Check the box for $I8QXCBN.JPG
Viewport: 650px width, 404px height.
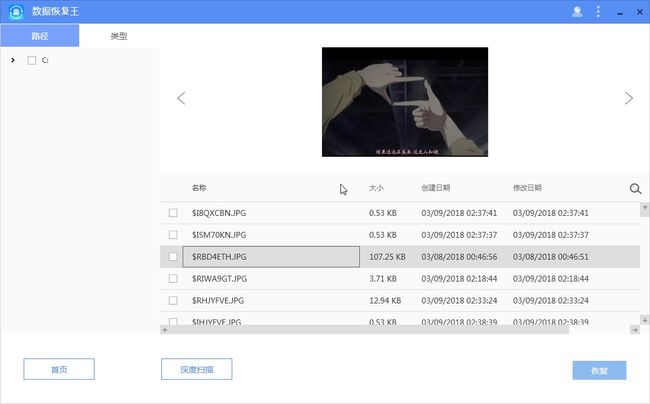[x=173, y=213]
